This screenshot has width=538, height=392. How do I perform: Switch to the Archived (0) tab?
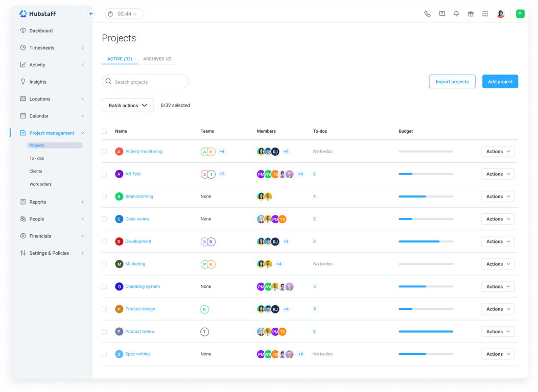tap(157, 59)
